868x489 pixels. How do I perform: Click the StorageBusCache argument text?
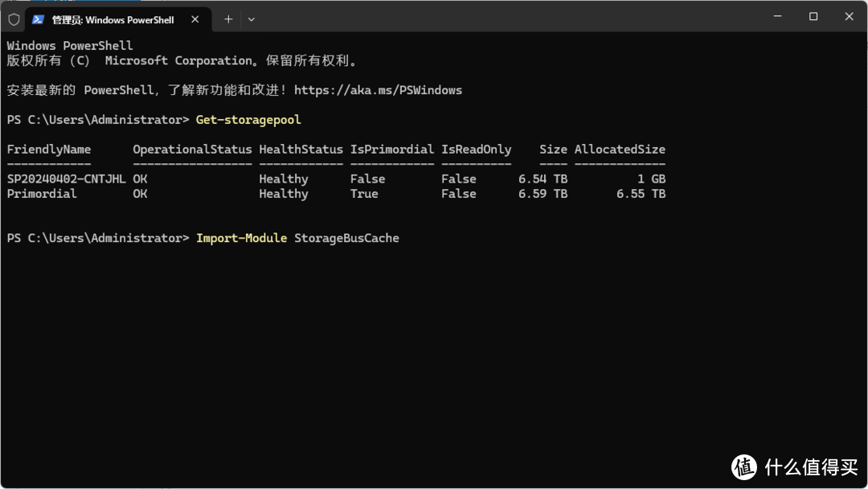(346, 238)
